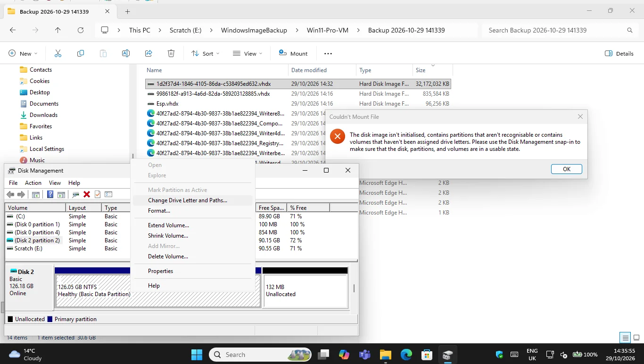Click the 132 MB Unallocated disk region
Screen dimensions: 644x364
point(305,291)
